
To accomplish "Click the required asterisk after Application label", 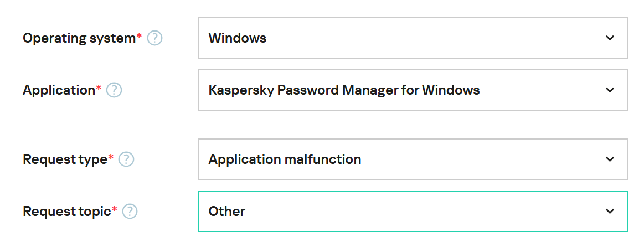I will [x=99, y=89].
